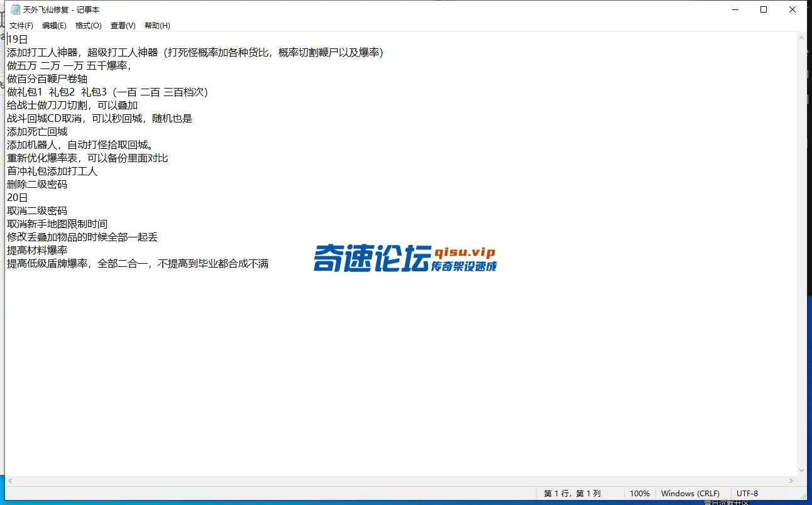
Task: Click the line '取消二级密码'
Action: tap(37, 210)
